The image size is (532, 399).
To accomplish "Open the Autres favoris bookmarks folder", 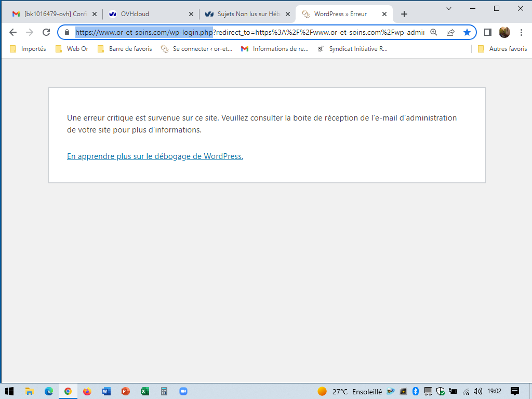I will point(502,49).
